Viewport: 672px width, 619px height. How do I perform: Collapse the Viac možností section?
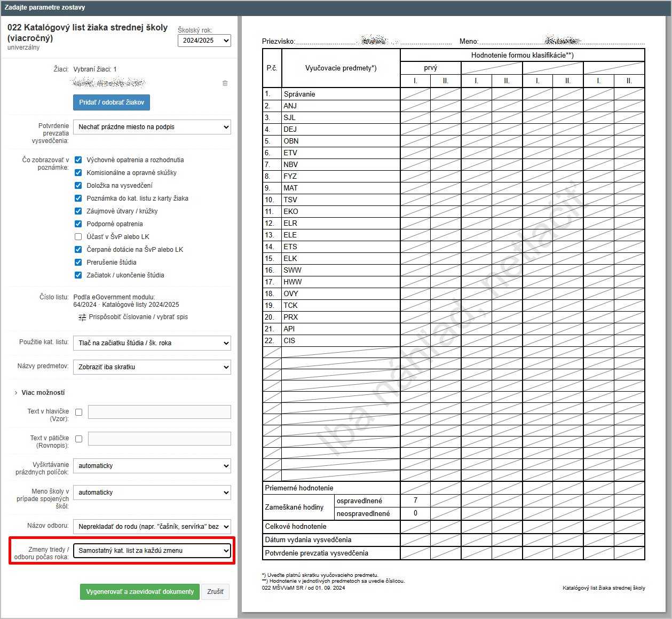pyautogui.click(x=39, y=393)
